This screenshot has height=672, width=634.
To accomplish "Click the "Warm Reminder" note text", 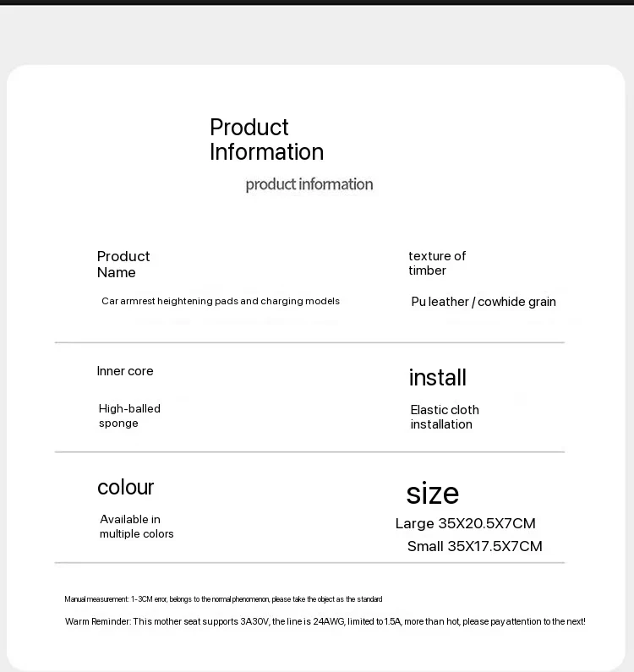I will [325, 621].
